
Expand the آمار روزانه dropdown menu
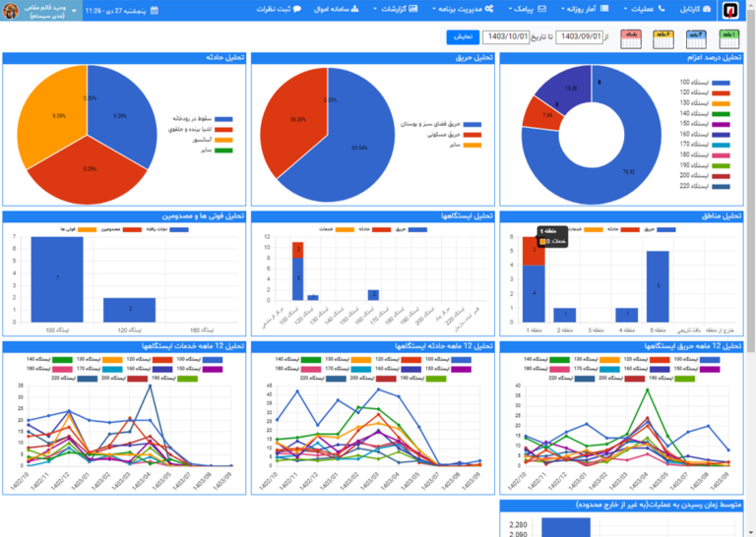585,9
